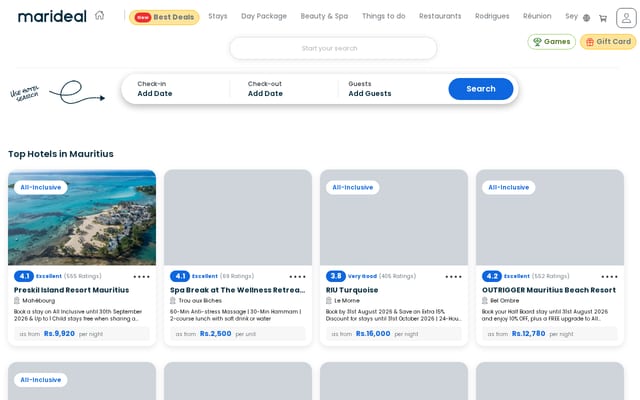This screenshot has height=400, width=640.
Task: Click All-Inclusive badge on RIU Turquoise image
Action: (353, 187)
